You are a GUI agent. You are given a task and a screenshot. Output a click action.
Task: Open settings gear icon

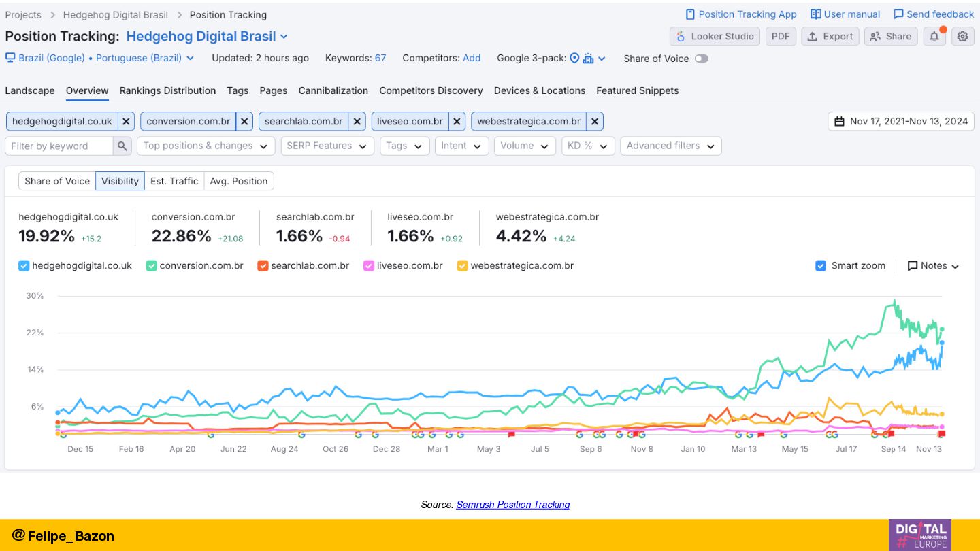pyautogui.click(x=962, y=37)
